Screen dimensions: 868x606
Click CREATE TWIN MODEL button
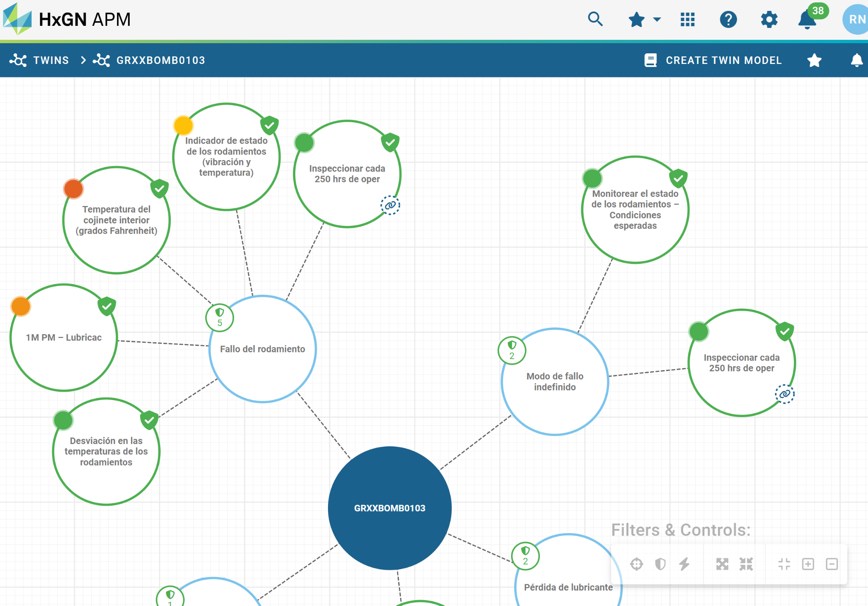coord(713,60)
